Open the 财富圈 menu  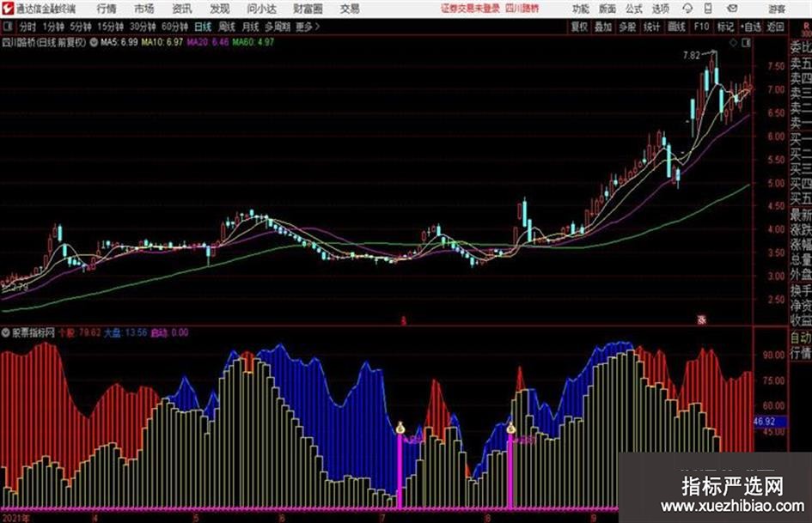[308, 9]
